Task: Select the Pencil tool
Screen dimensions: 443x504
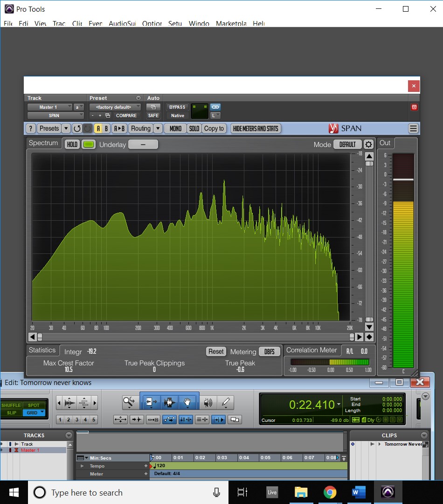Action: point(225,402)
